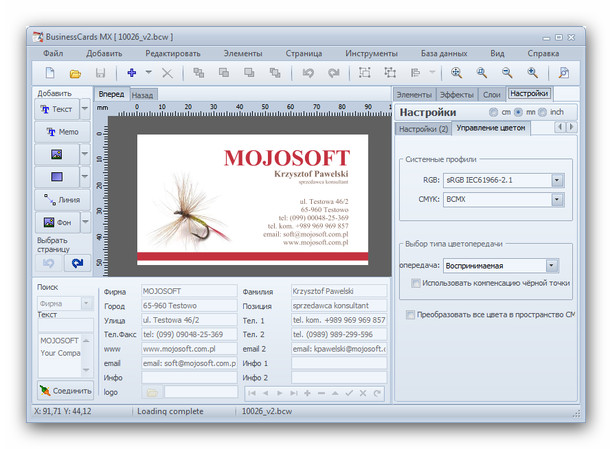Click the Фирма text field
The width and height of the screenshot is (612, 449).
coord(189,292)
